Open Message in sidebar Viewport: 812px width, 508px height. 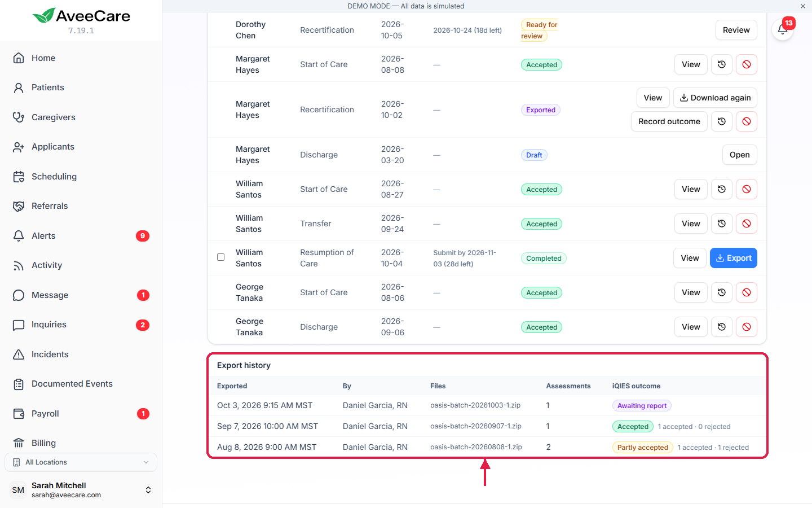click(81, 295)
